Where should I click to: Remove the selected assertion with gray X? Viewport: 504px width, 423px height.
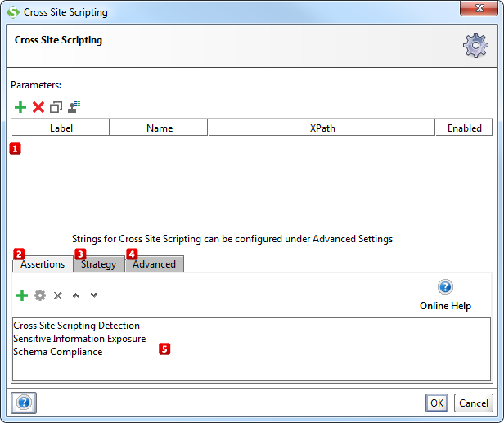(x=58, y=295)
